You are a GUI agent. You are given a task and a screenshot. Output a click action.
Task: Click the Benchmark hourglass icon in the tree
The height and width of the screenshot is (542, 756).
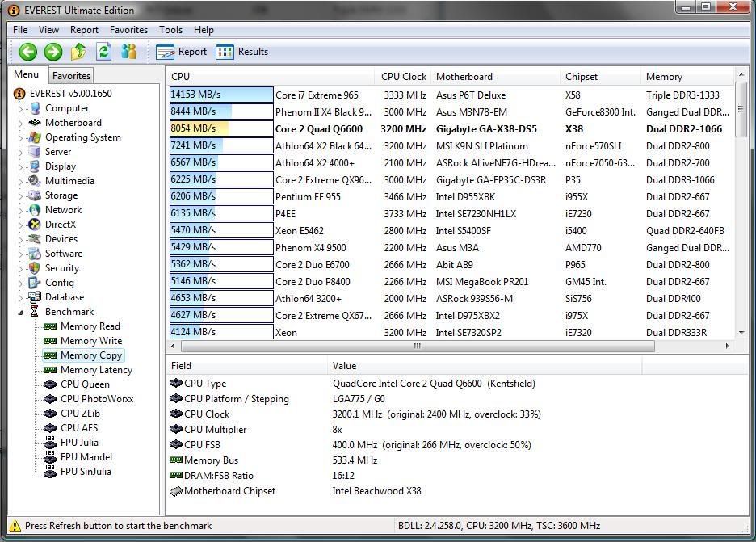click(x=34, y=312)
